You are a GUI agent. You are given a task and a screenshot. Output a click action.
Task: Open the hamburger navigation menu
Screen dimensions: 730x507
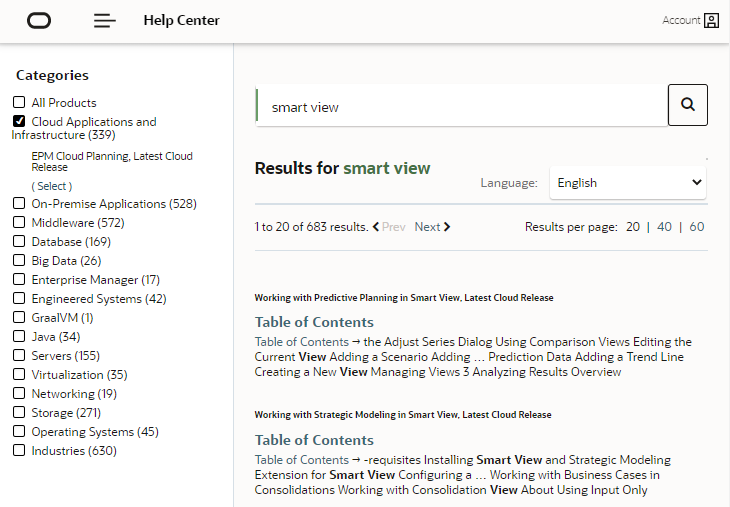(x=105, y=21)
